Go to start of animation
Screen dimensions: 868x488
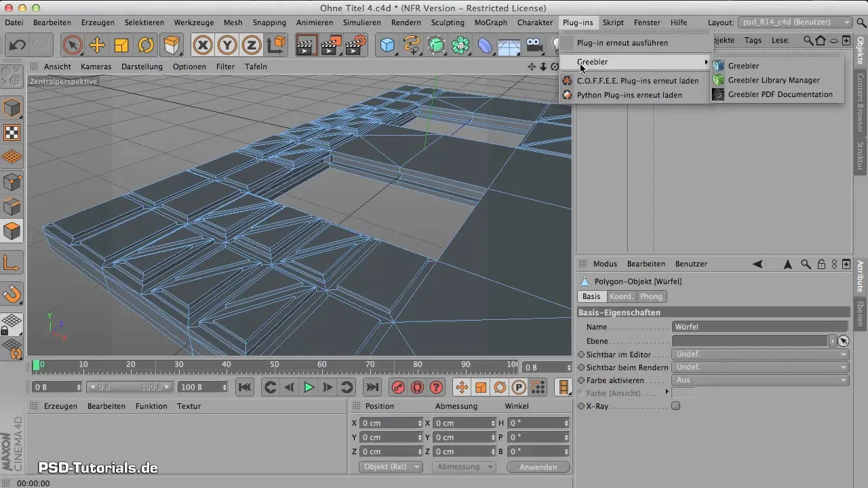[245, 387]
